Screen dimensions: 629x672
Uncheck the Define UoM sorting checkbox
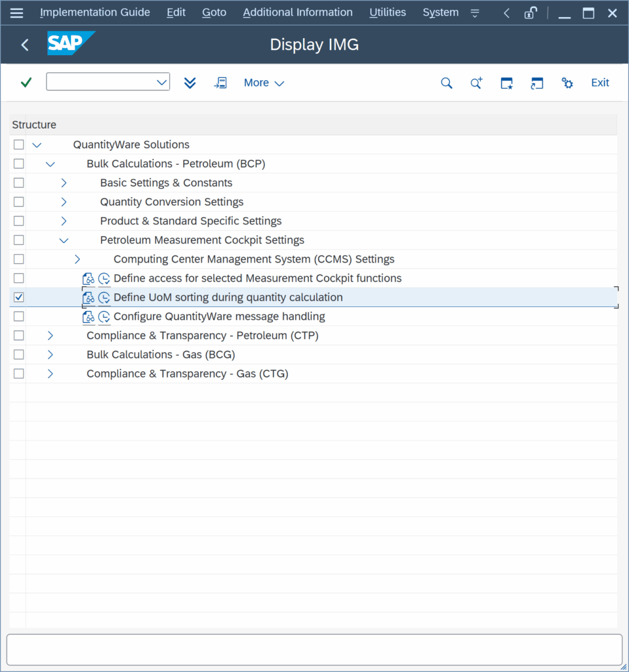point(18,297)
